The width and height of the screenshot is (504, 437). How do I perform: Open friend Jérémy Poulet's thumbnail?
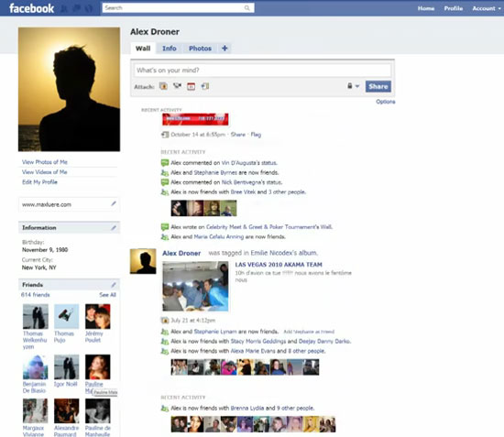pyautogui.click(x=98, y=316)
